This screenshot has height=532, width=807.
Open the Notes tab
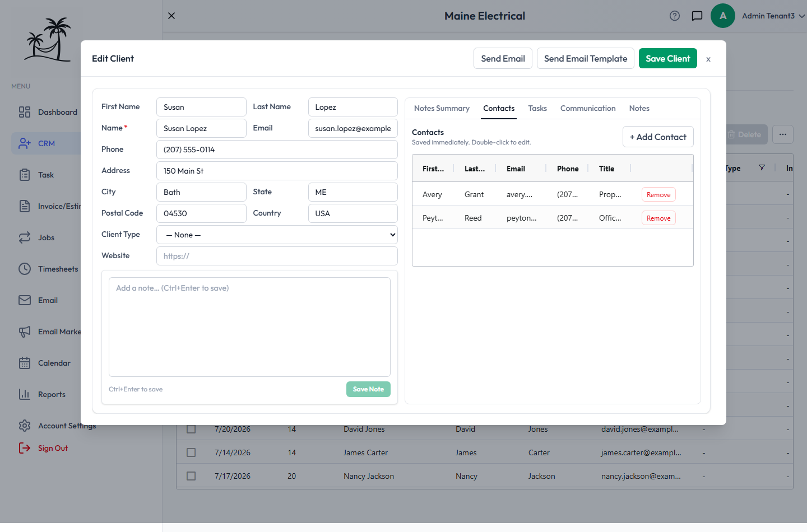tap(639, 108)
